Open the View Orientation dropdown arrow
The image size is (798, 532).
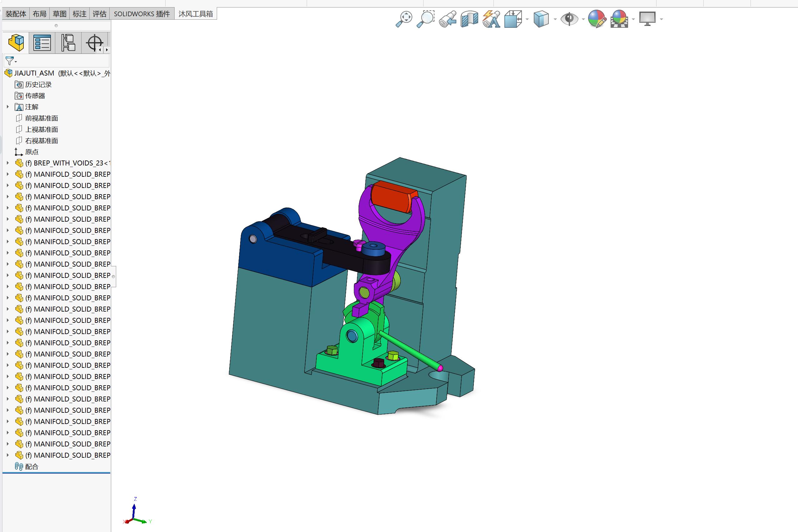pos(527,19)
